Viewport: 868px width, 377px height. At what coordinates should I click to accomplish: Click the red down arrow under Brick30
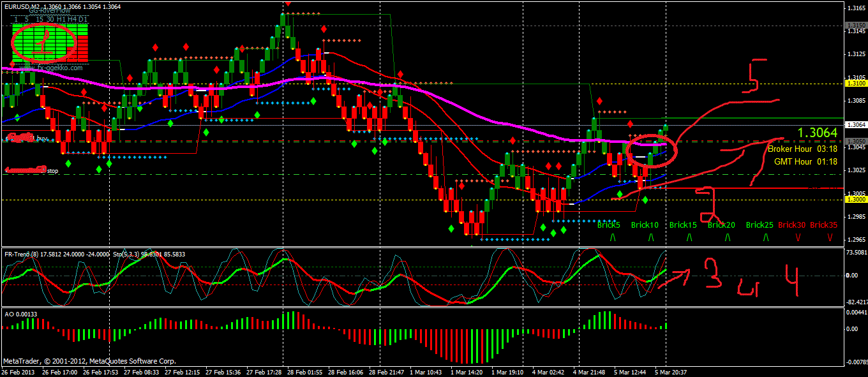click(x=798, y=237)
